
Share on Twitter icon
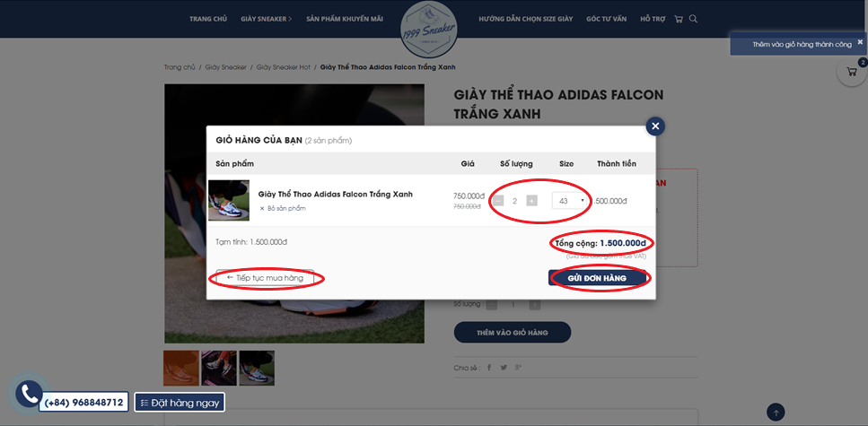pos(504,368)
